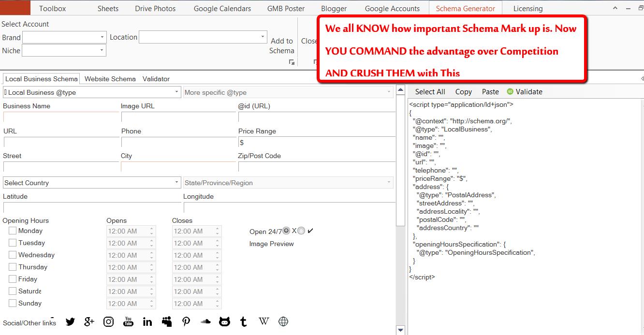Click the Zip/Post Code field
The image size is (644, 335).
coord(317,167)
